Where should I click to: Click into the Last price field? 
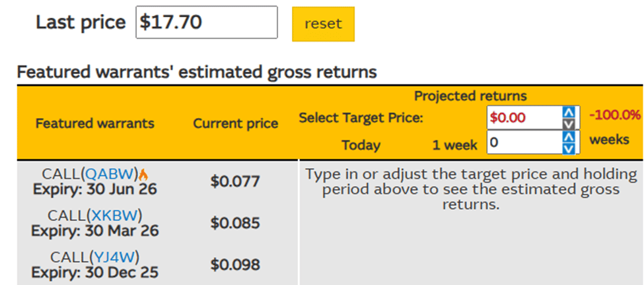206,22
